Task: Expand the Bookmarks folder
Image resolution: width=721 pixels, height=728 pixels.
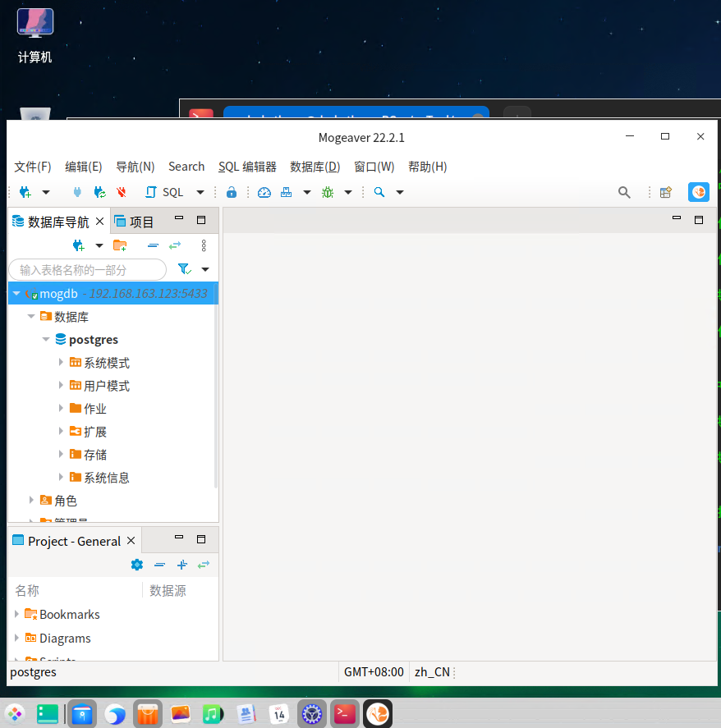Action: point(16,614)
